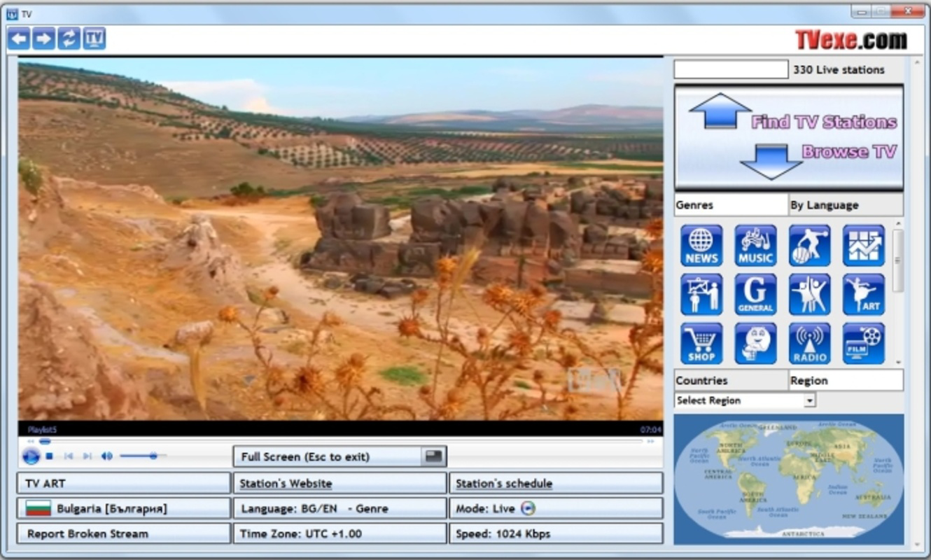Select the MUSIC genre icon
Screen dimensions: 931x560
[x=755, y=246]
